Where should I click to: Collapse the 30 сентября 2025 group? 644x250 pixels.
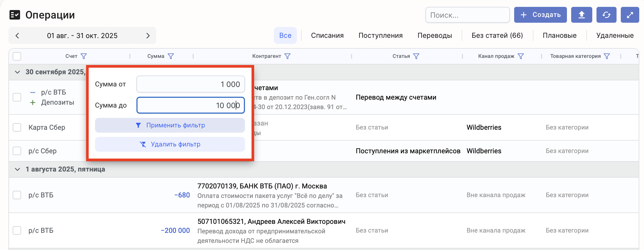(17, 72)
